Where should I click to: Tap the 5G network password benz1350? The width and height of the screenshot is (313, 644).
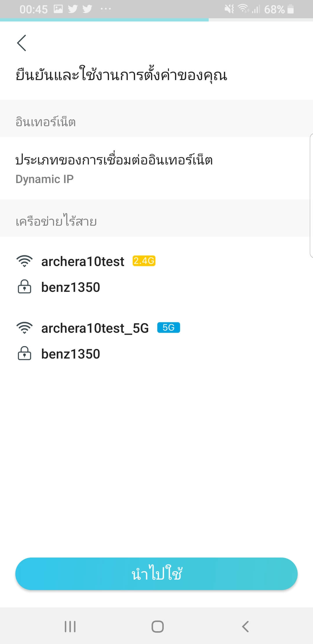(x=71, y=354)
